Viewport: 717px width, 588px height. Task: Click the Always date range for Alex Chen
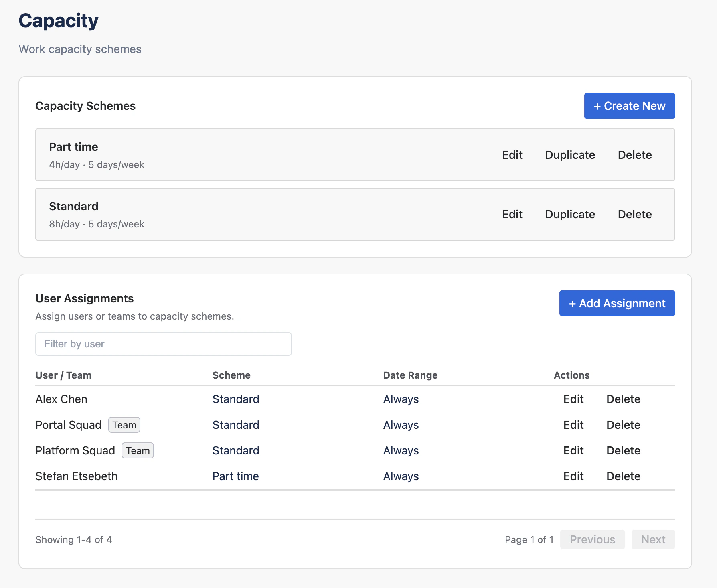(401, 399)
